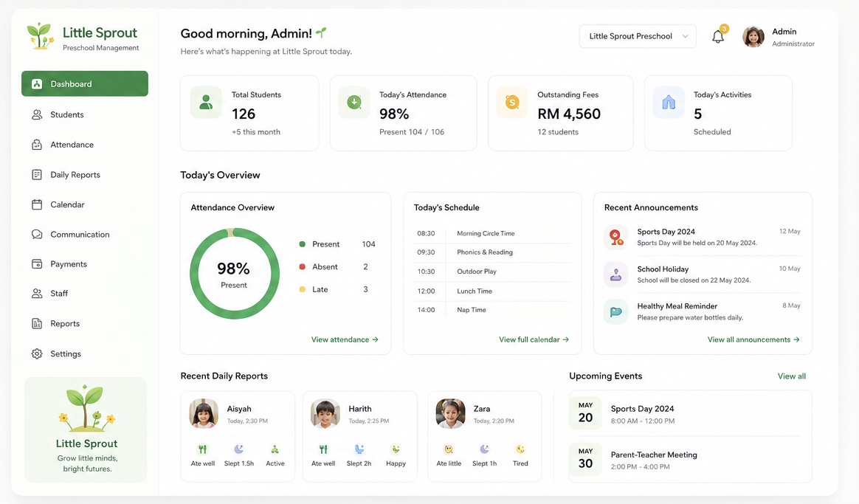
Task: Click View all upcoming events
Action: tap(792, 376)
